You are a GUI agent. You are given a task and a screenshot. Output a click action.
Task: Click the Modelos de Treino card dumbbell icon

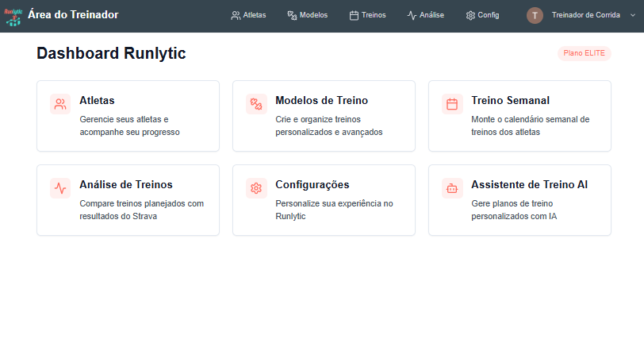coord(256,104)
